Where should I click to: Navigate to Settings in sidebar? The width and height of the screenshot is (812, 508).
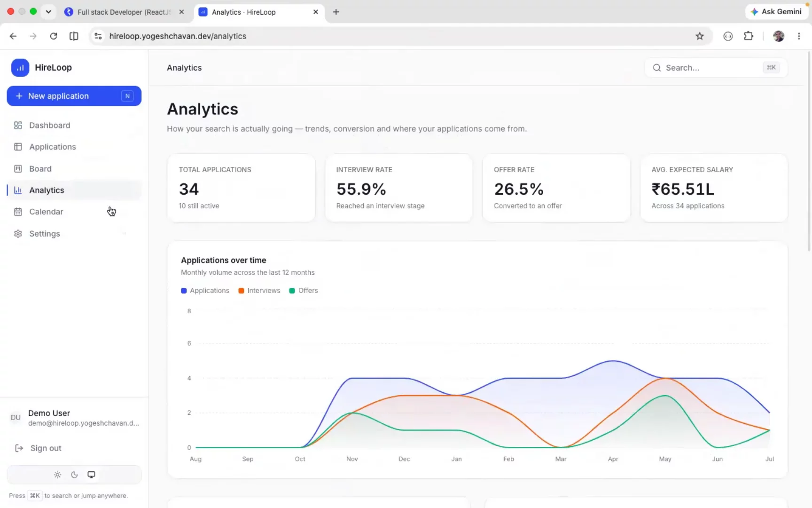(74, 233)
